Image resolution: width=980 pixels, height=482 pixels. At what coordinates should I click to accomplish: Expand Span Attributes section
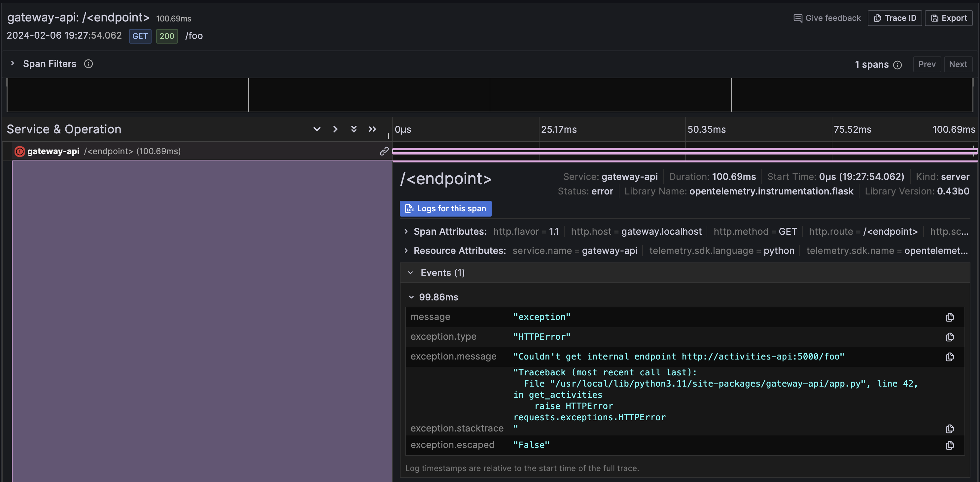pos(406,231)
